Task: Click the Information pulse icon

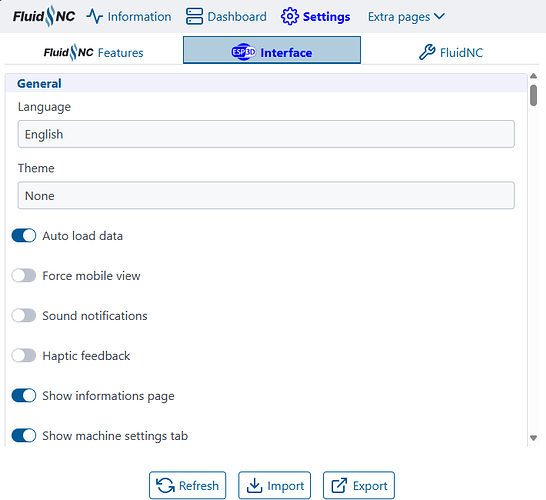Action: click(x=94, y=16)
